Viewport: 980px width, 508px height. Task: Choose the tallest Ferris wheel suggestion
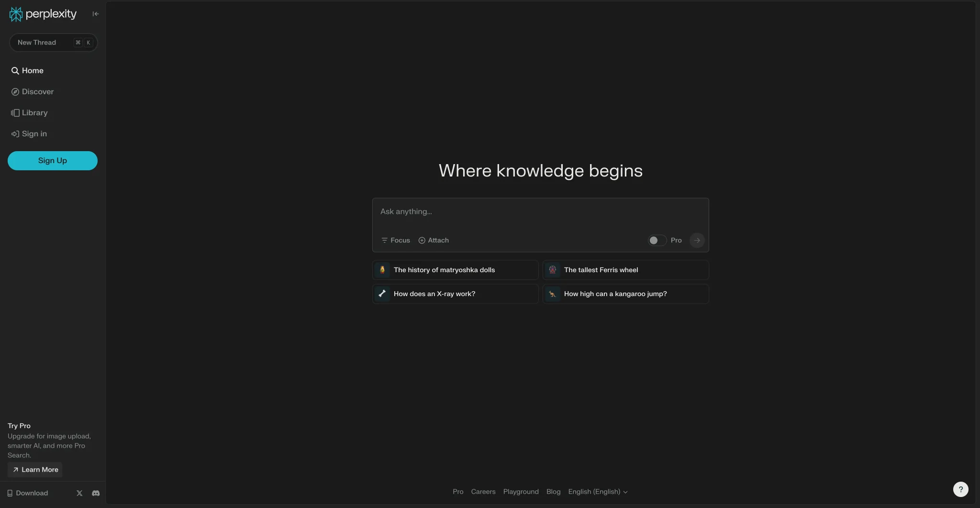[625, 270]
